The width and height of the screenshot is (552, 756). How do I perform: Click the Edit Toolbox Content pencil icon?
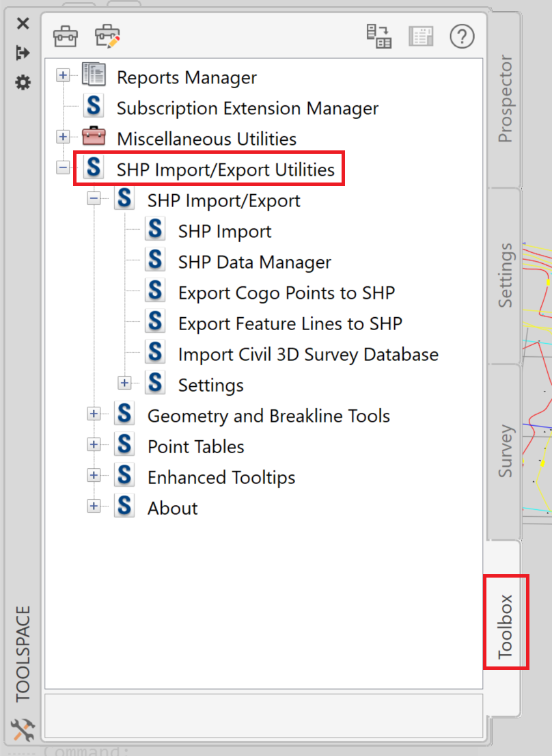[107, 36]
